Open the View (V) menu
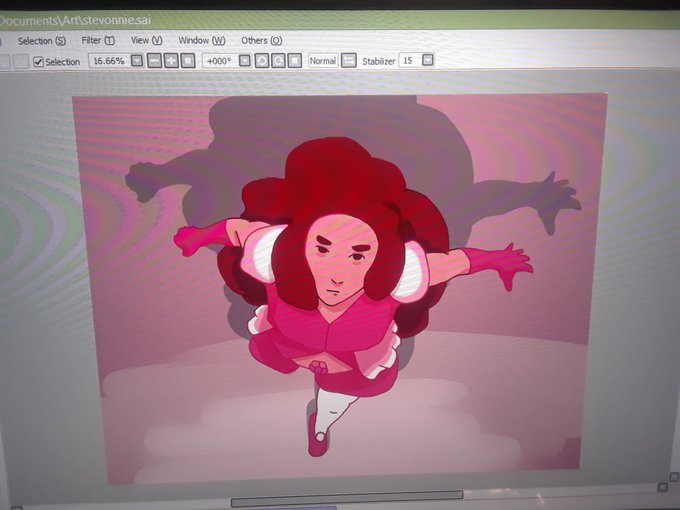The height and width of the screenshot is (510, 680). (x=147, y=40)
